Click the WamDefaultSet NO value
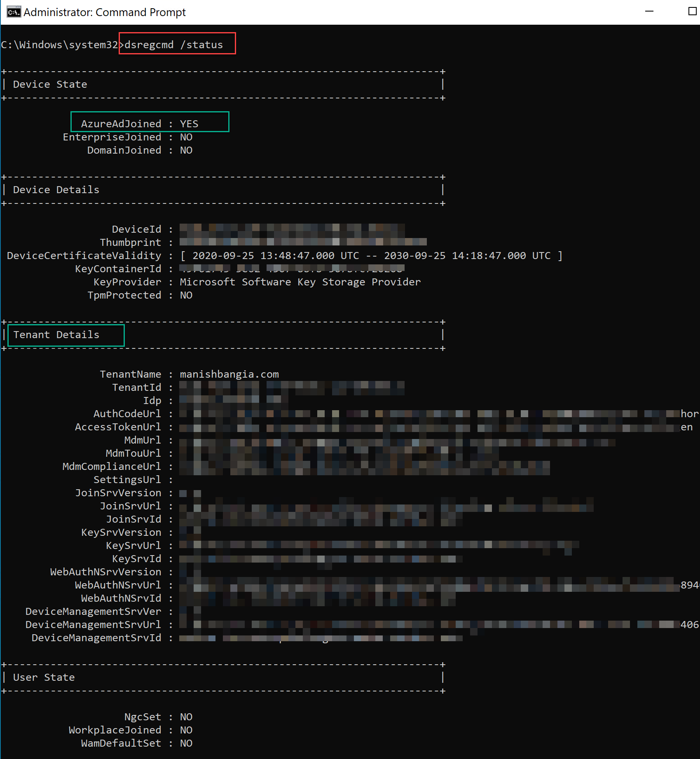 [x=186, y=743]
